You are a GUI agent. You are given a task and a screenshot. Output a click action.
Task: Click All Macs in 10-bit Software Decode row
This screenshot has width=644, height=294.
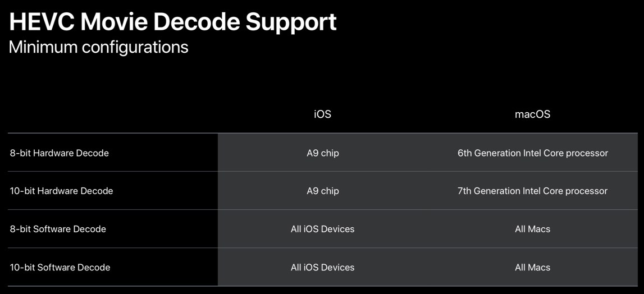coord(533,267)
